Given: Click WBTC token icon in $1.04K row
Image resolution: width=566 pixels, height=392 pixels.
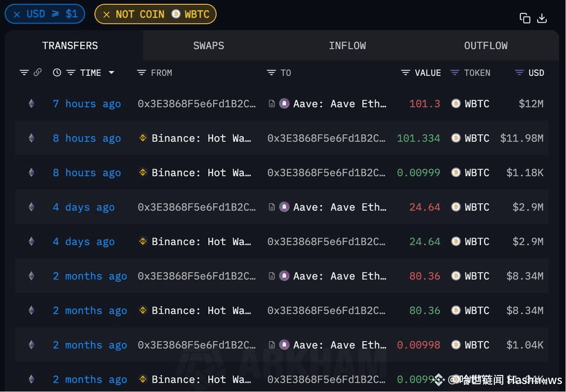Looking at the screenshot, I should (456, 344).
